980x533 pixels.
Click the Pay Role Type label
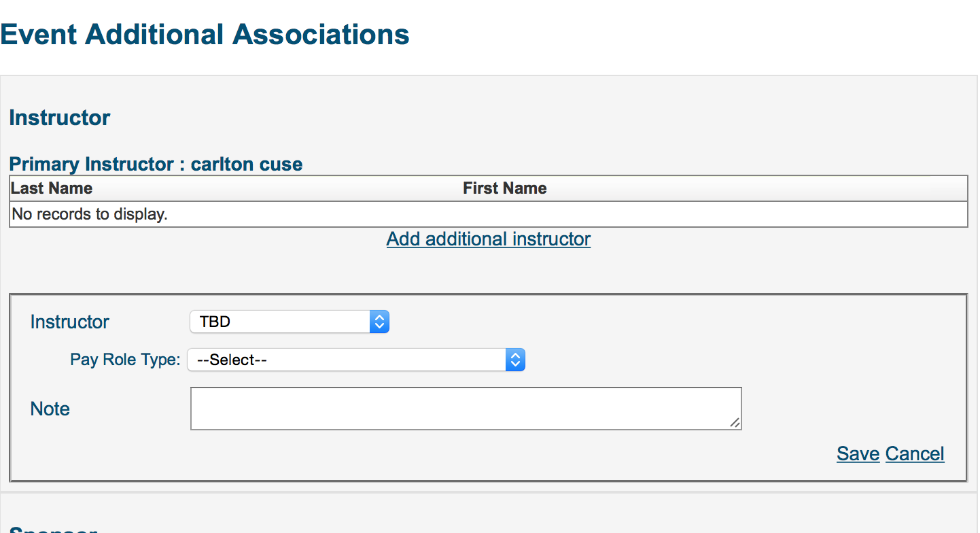[x=125, y=360]
